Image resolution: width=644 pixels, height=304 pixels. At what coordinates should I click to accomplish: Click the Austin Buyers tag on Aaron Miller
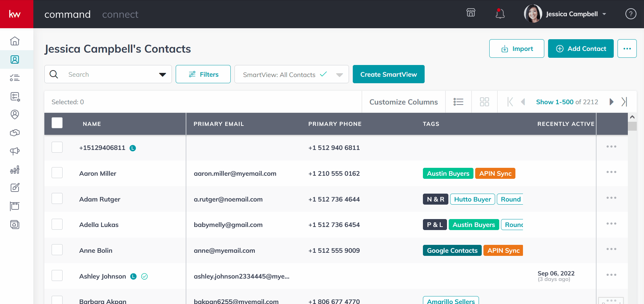tap(448, 173)
